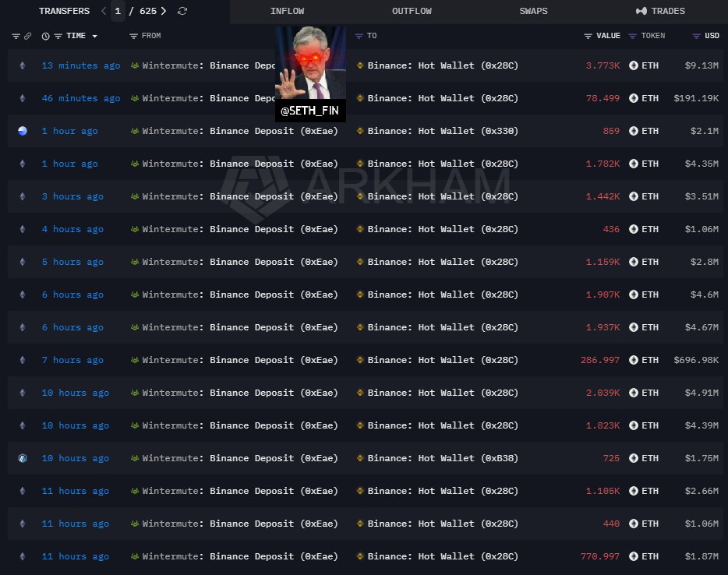The width and height of the screenshot is (728, 575).
Task: Click the Trades tab icon
Action: 641,11
